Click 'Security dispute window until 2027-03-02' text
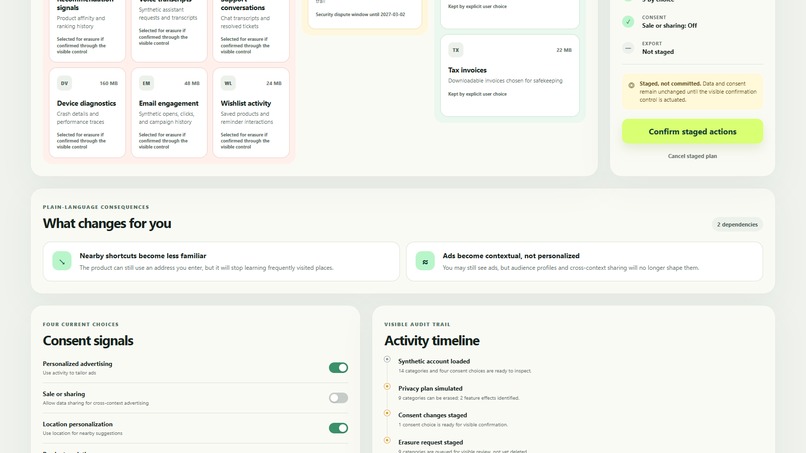Image resolution: width=806 pixels, height=453 pixels. pos(360,14)
